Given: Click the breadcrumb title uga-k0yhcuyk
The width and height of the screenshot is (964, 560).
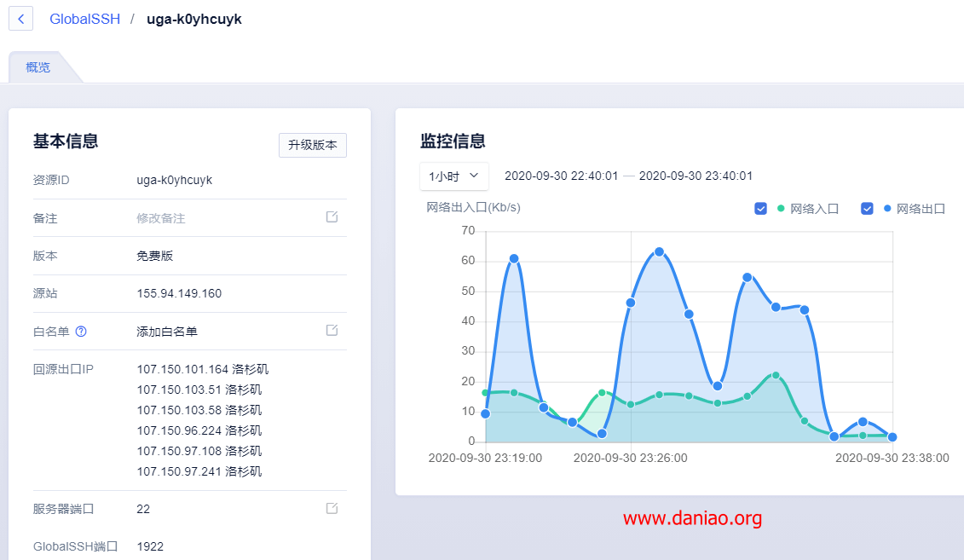Looking at the screenshot, I should [x=194, y=19].
